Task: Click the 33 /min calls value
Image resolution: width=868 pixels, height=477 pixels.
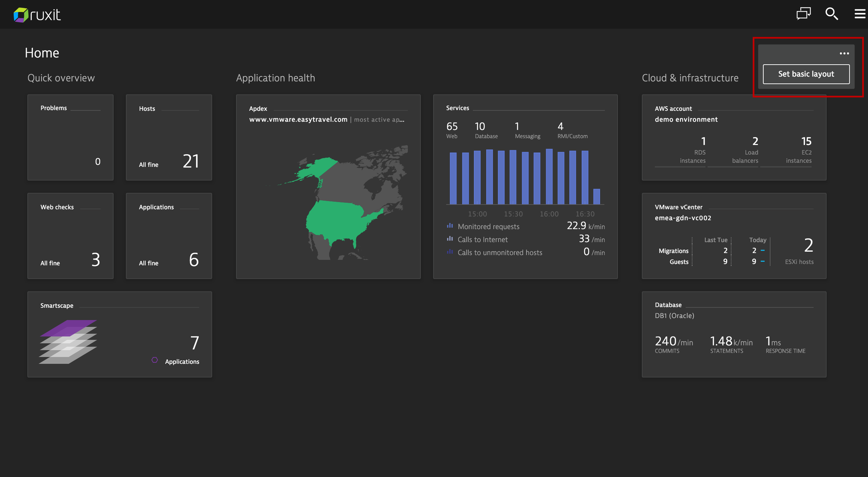Action: [592, 239]
